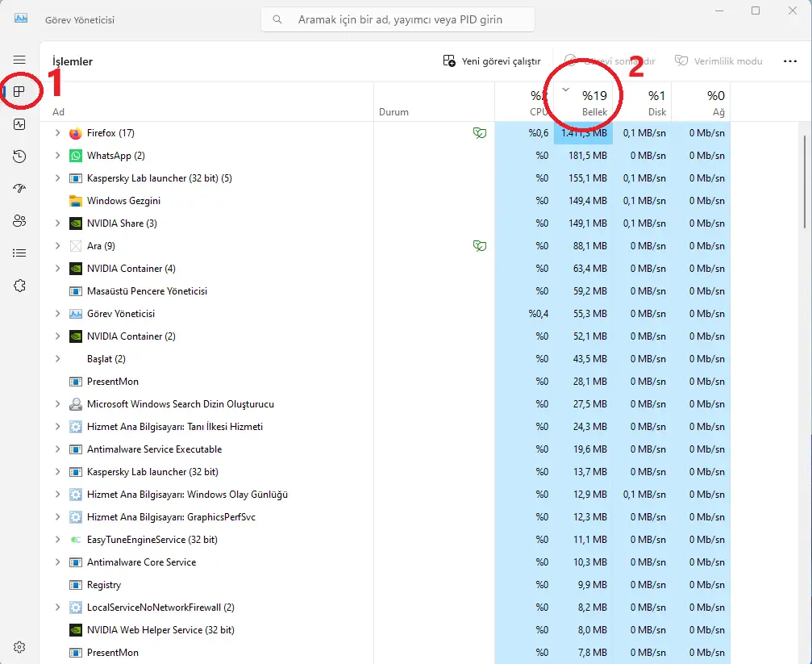Click Yeni görevi çalıştır button

coord(492,61)
